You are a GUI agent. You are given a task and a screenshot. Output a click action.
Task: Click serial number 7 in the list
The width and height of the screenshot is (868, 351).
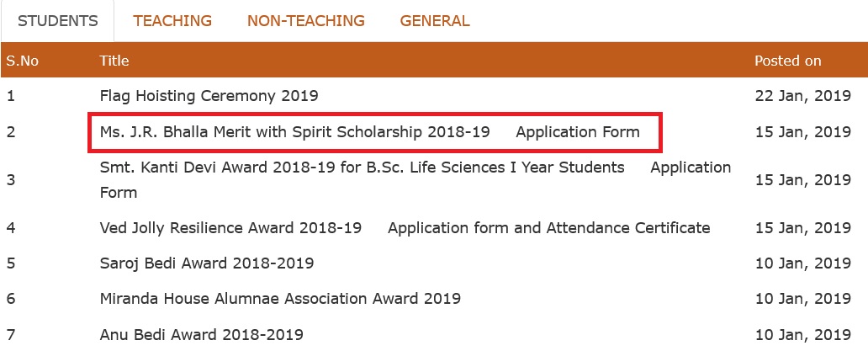pos(11,334)
